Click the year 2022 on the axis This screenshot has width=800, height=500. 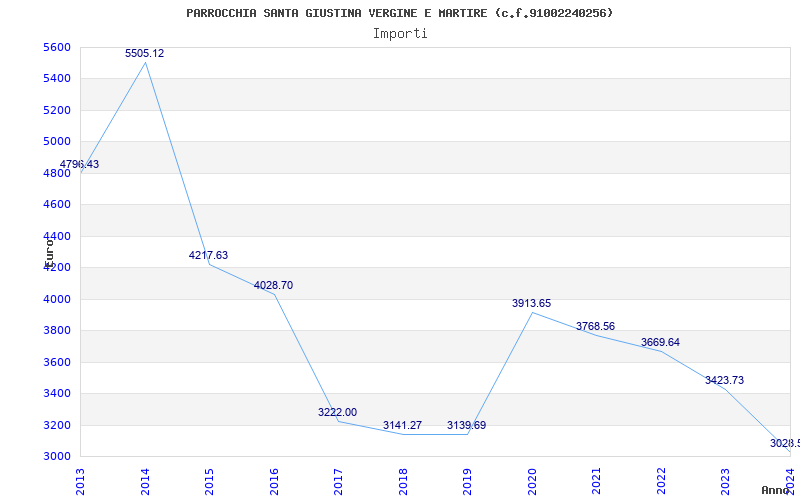(x=661, y=482)
